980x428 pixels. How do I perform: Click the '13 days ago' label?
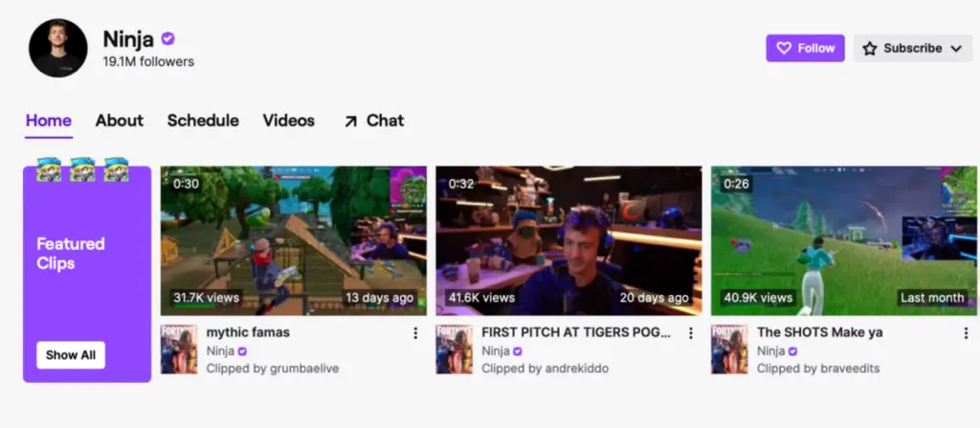point(379,298)
